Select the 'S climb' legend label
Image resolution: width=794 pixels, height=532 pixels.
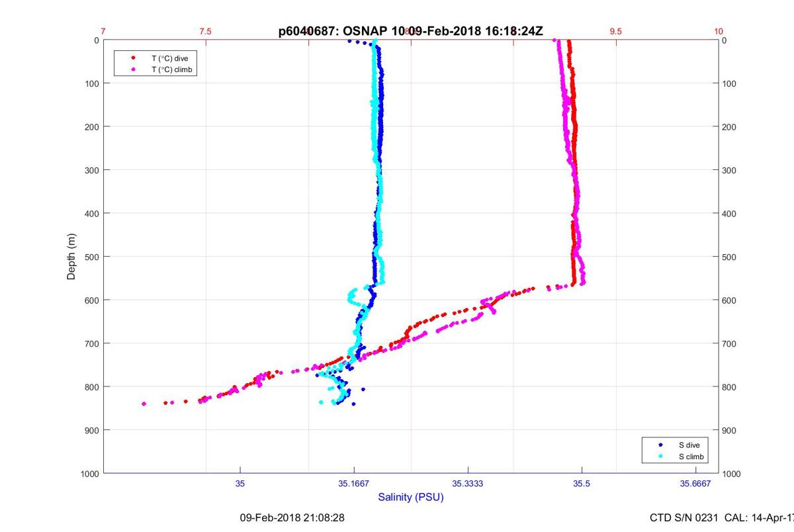[691, 457]
